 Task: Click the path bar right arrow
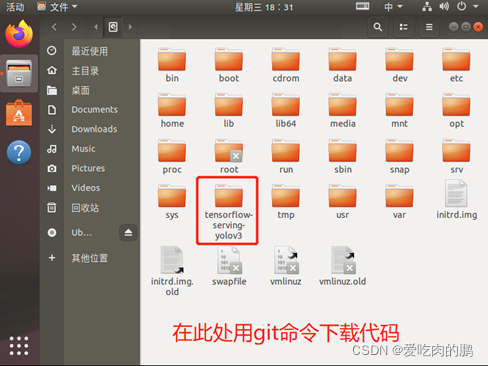(x=130, y=27)
